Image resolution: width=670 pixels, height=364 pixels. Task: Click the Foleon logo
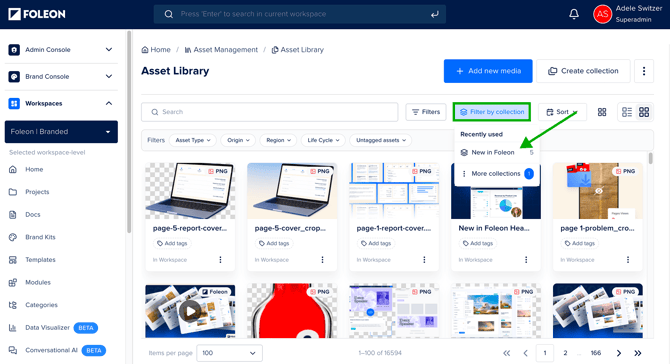pos(37,14)
